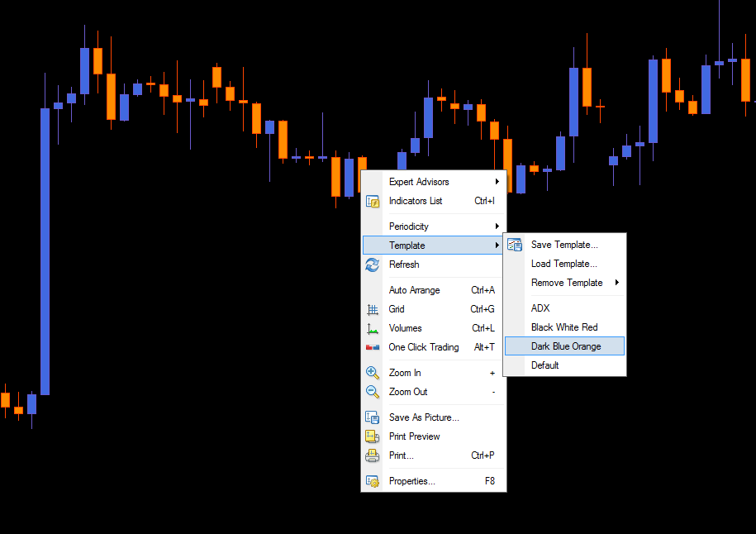Viewport: 756px width, 534px height.
Task: Apply the ADX template
Action: 564,308
